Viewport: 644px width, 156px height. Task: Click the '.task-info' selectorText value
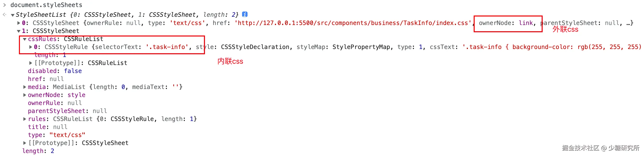pyautogui.click(x=167, y=47)
